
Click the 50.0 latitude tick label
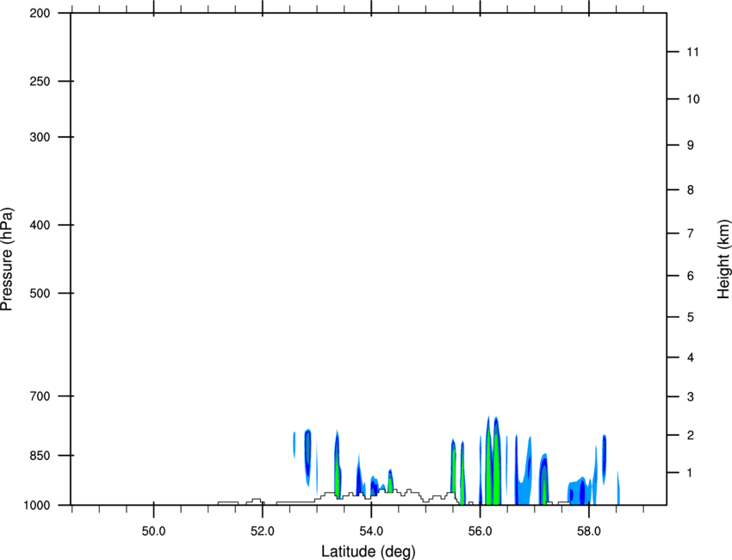tap(153, 532)
